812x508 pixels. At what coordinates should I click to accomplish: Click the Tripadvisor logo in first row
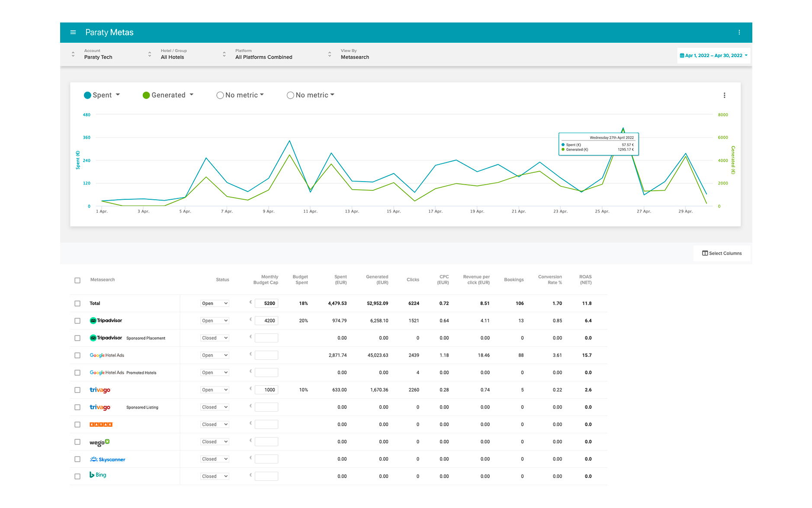tap(106, 321)
